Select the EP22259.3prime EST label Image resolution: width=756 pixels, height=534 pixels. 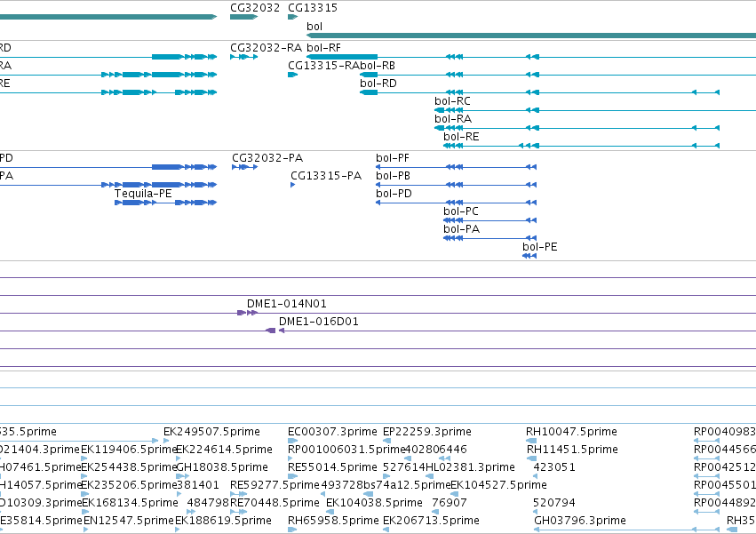[426, 432]
